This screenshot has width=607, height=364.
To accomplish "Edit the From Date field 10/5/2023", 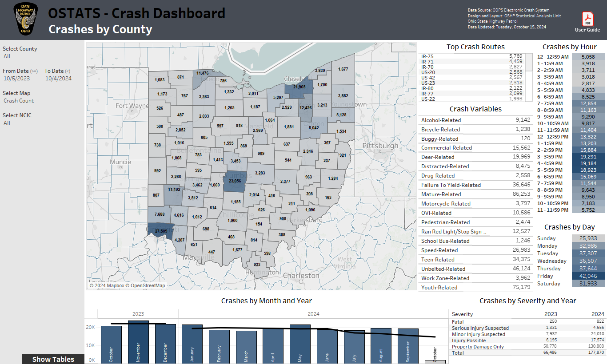I will [x=17, y=79].
